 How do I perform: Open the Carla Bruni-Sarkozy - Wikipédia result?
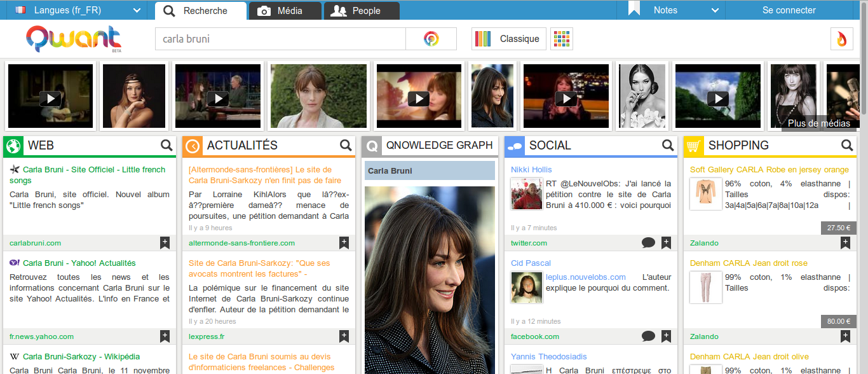point(81,356)
